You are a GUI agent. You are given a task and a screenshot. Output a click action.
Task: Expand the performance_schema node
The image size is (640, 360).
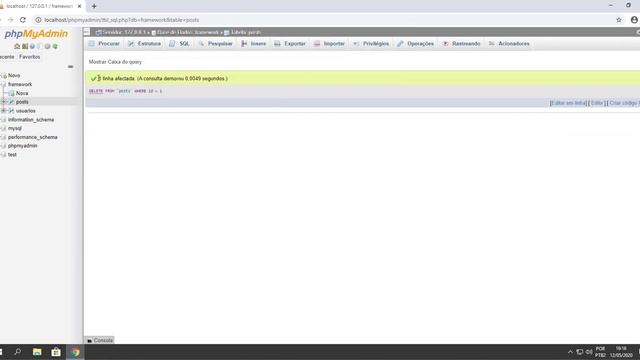3,137
